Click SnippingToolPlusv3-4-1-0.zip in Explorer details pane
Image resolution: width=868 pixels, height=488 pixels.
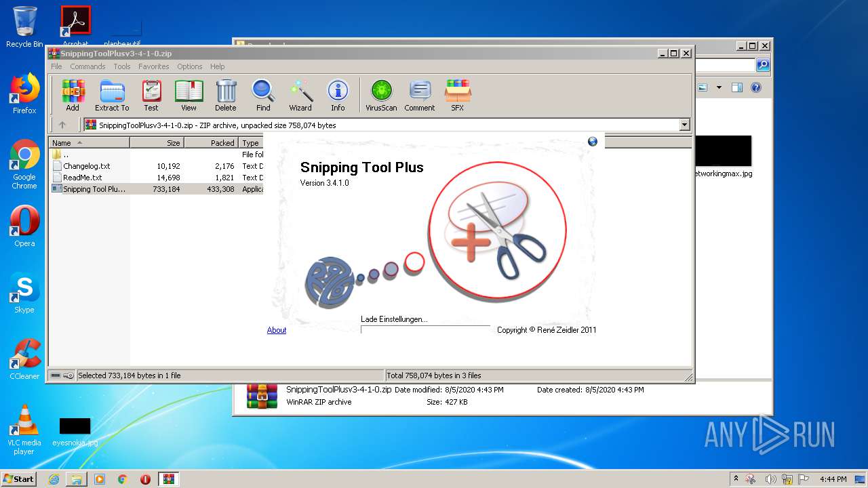(x=338, y=390)
